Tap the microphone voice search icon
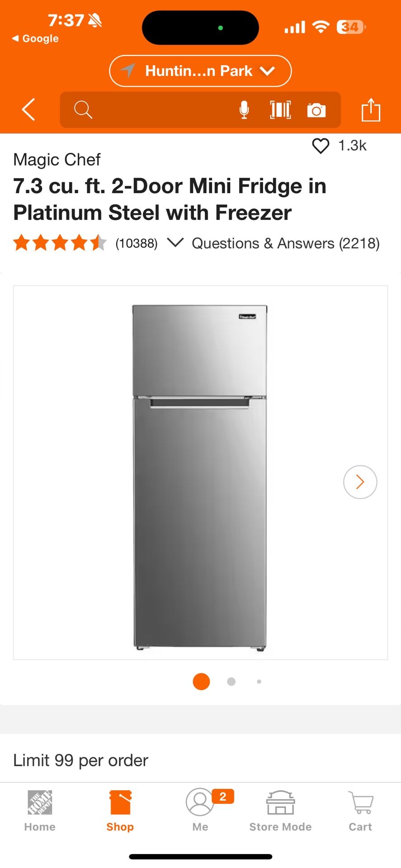 click(x=244, y=110)
